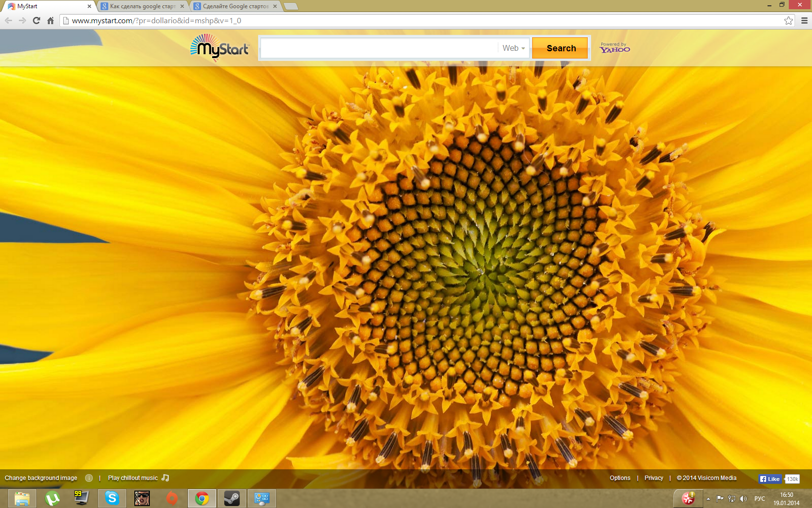Click the music note icon
Image resolution: width=812 pixels, height=508 pixels.
coord(165,478)
